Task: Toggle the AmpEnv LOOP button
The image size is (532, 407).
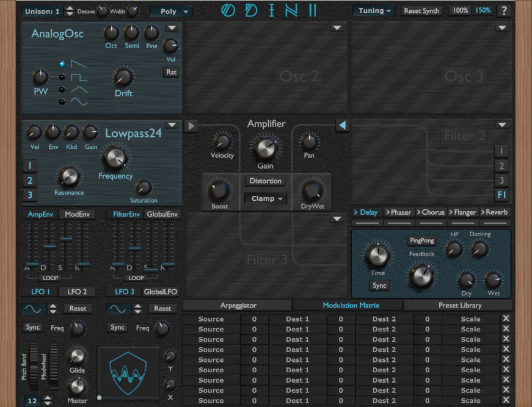Action: (50, 278)
